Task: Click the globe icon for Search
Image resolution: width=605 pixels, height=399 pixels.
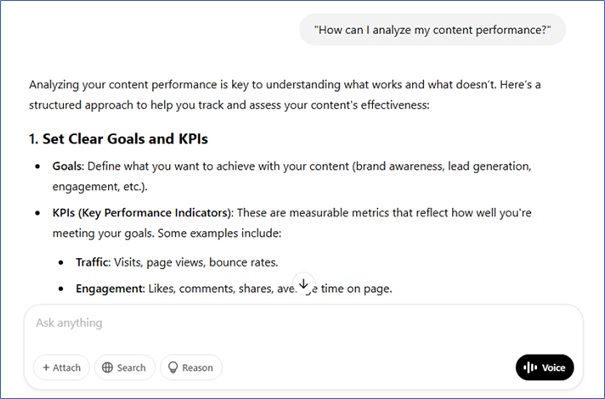Action: [107, 367]
